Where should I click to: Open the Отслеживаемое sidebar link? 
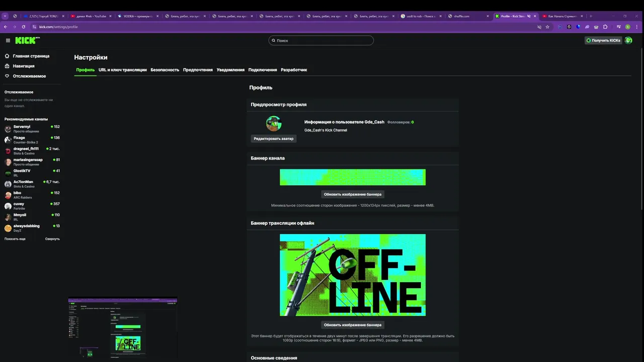click(29, 76)
